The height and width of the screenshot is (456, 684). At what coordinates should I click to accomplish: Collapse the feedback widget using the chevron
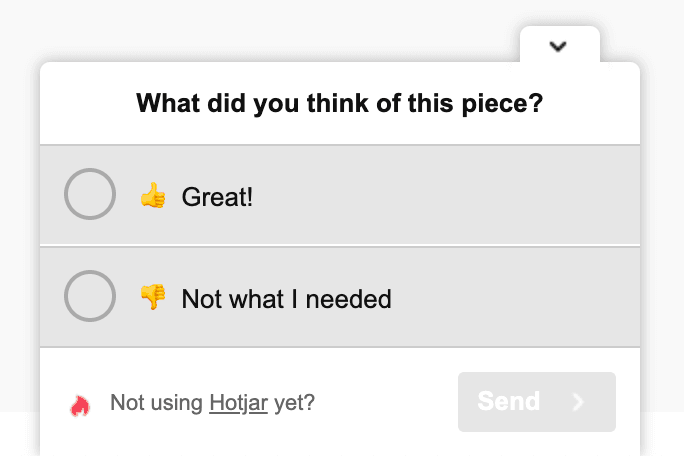point(559,46)
